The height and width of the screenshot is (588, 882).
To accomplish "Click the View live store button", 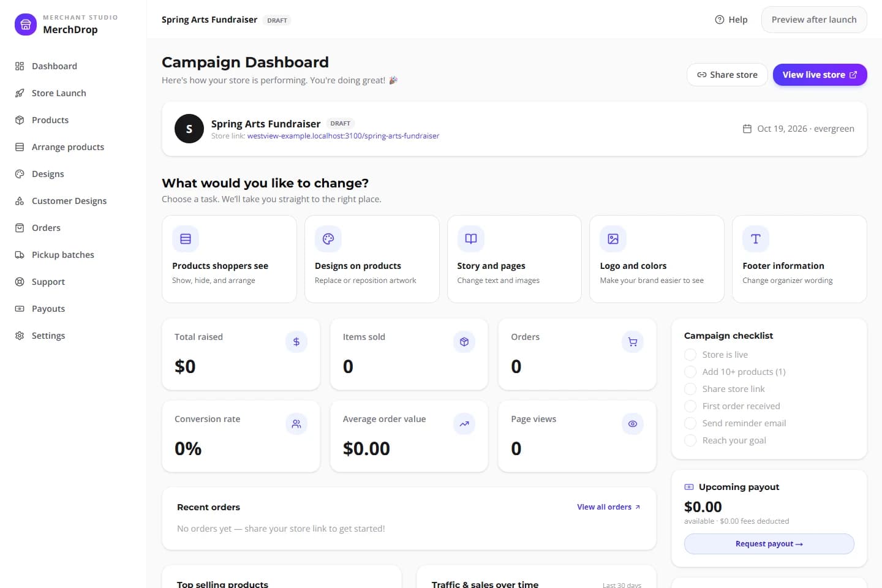I will tap(820, 75).
